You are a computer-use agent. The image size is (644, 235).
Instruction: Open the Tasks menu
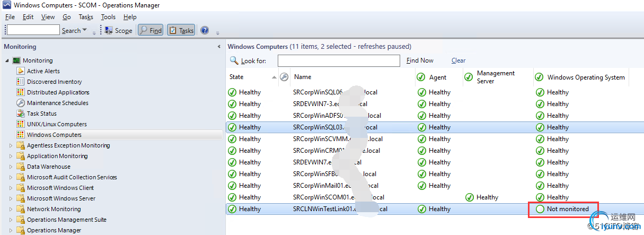click(86, 17)
